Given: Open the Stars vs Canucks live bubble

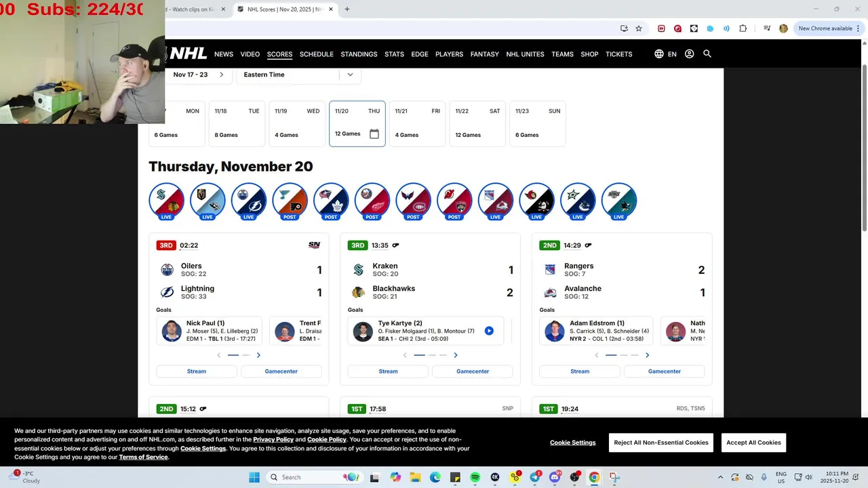Looking at the screenshot, I should [578, 201].
